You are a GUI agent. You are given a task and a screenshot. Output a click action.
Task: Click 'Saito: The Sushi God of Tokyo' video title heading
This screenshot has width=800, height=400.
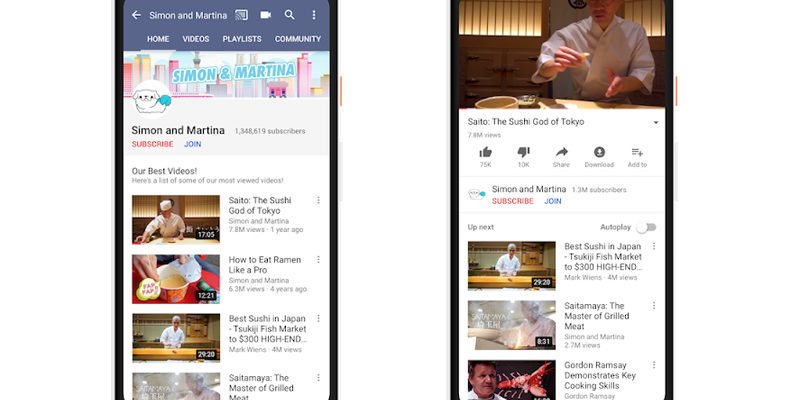(x=526, y=122)
